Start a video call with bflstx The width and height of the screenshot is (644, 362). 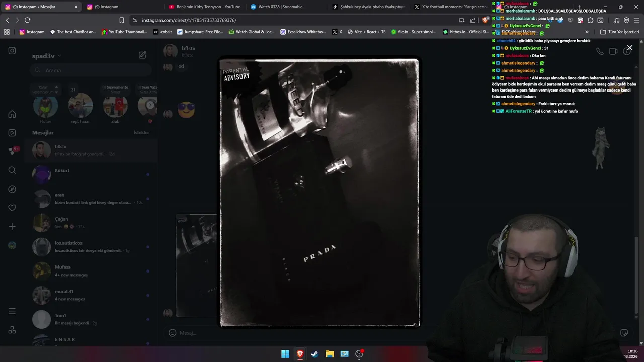click(613, 51)
